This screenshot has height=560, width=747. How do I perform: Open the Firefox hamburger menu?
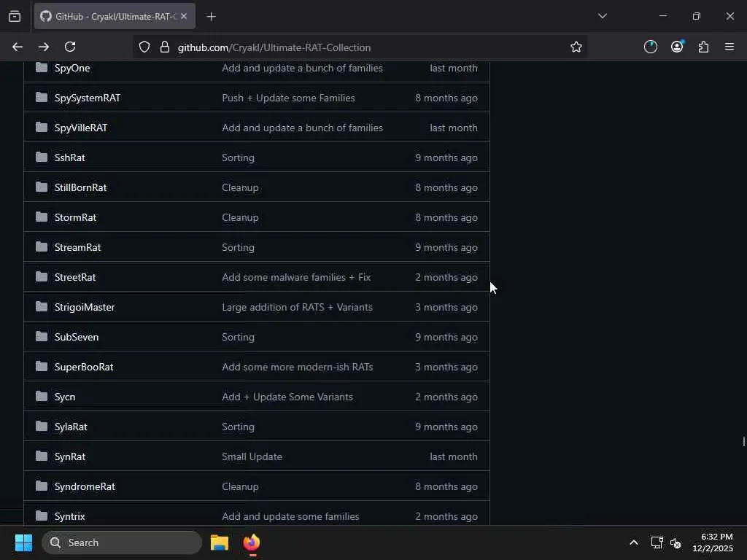(729, 47)
